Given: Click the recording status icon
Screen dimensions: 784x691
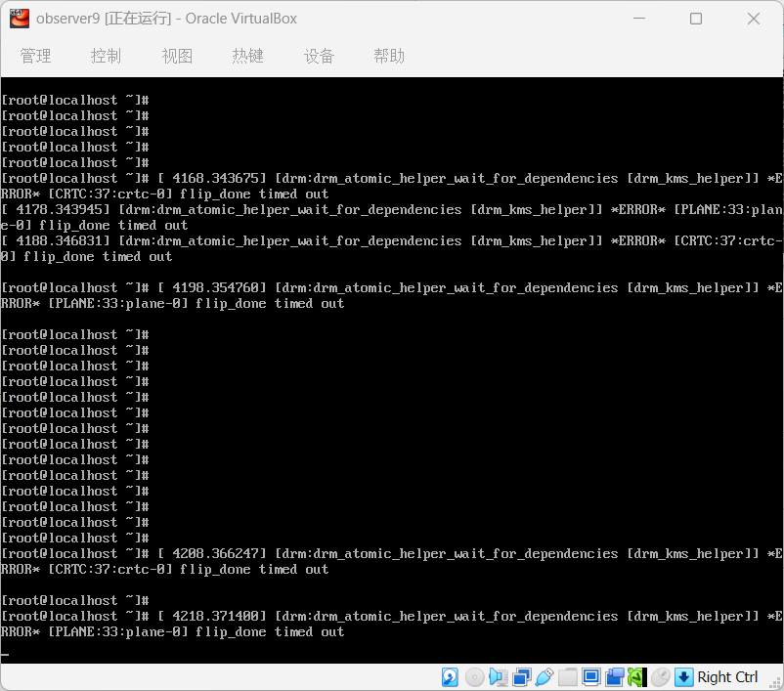Looking at the screenshot, I should (615, 676).
